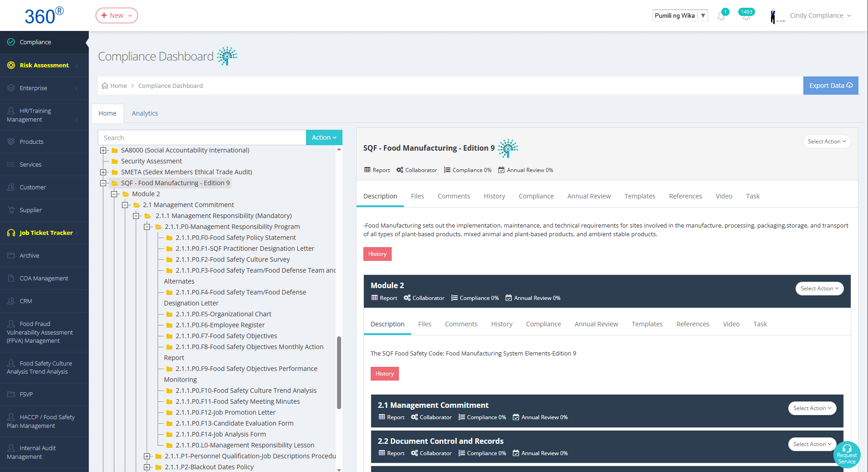The height and width of the screenshot is (472, 868).
Task: Click the Archive folder icon in sidebar
Action: pos(11,255)
